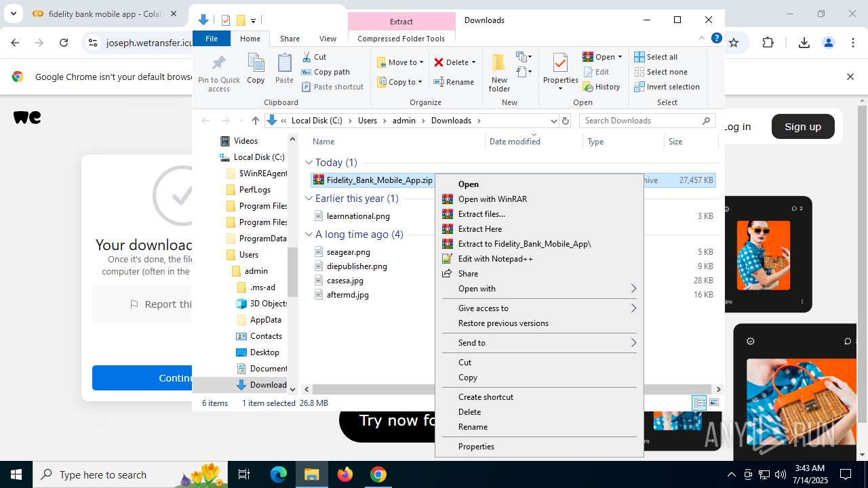Choose Extract files... in context menu
The width and height of the screenshot is (868, 488).
coord(539,214)
